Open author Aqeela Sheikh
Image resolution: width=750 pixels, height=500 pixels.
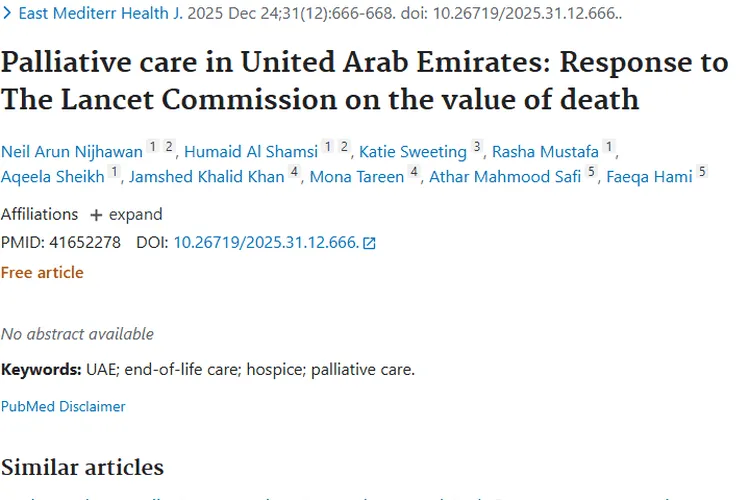coord(52,177)
